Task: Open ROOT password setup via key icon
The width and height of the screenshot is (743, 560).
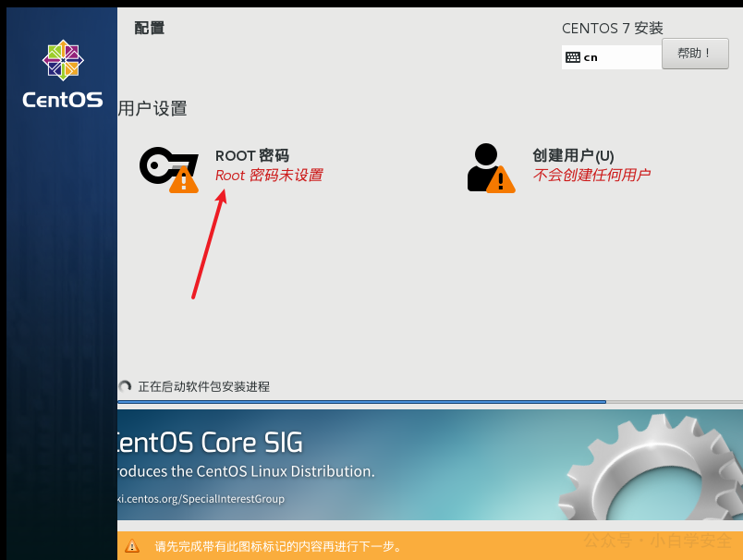Action: click(x=169, y=170)
